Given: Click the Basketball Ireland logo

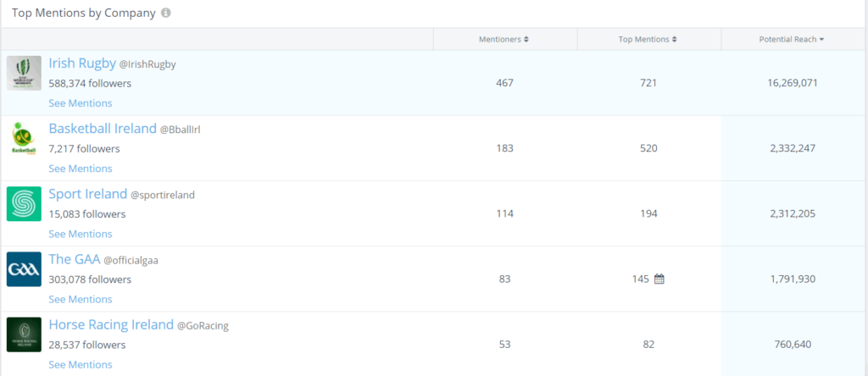Looking at the screenshot, I should [24, 138].
